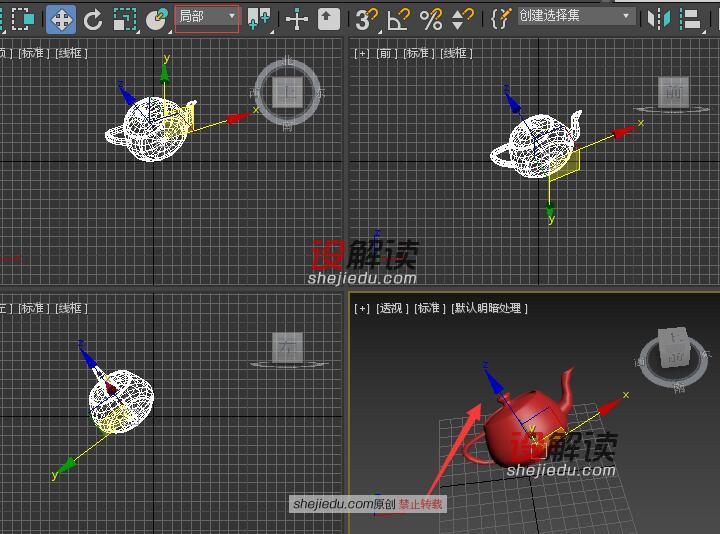720x534 pixels.
Task: Open [标准] menu in perspective viewport
Action: [x=430, y=308]
